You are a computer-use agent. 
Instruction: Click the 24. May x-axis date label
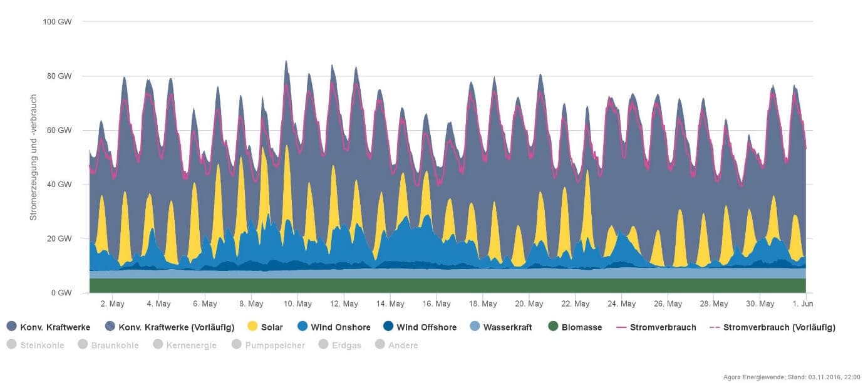(621, 304)
